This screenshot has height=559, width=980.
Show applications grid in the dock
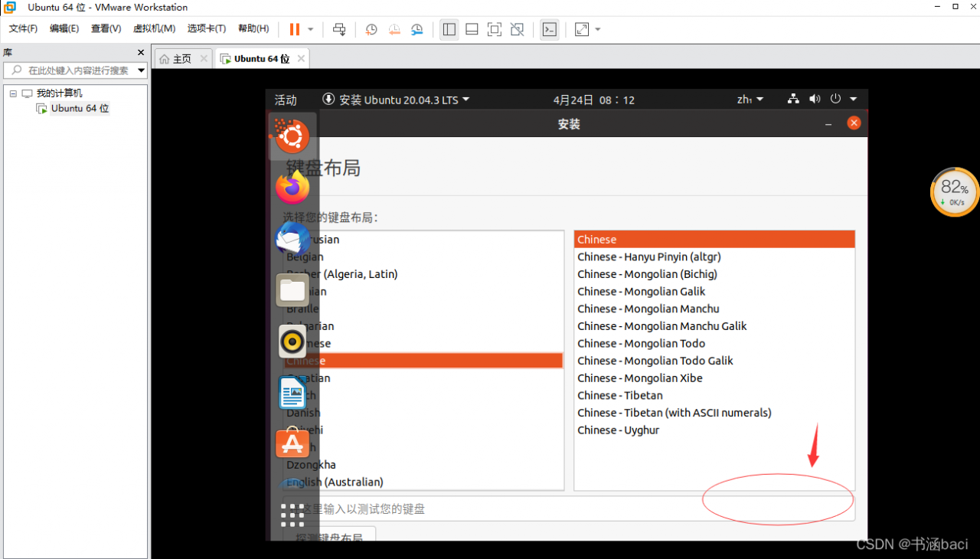[292, 515]
